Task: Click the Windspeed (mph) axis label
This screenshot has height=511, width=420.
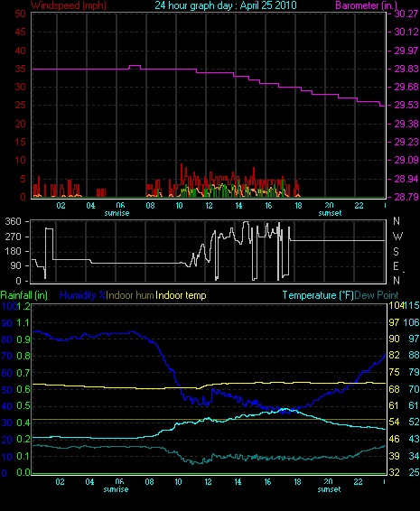Action: (69, 5)
